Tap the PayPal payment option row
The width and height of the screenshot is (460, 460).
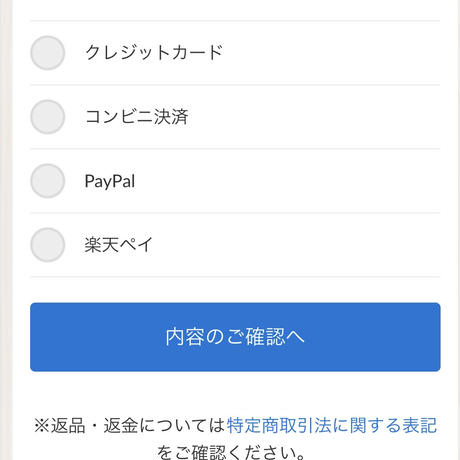(235, 181)
